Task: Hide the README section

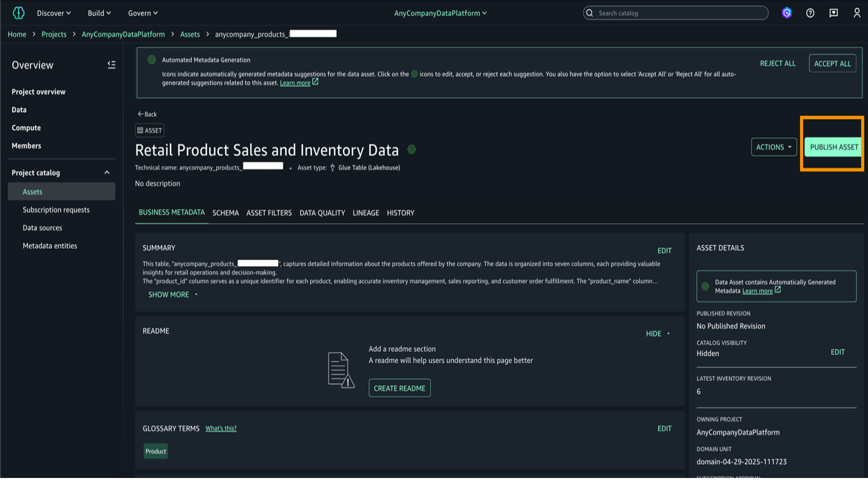Action: [x=657, y=334]
